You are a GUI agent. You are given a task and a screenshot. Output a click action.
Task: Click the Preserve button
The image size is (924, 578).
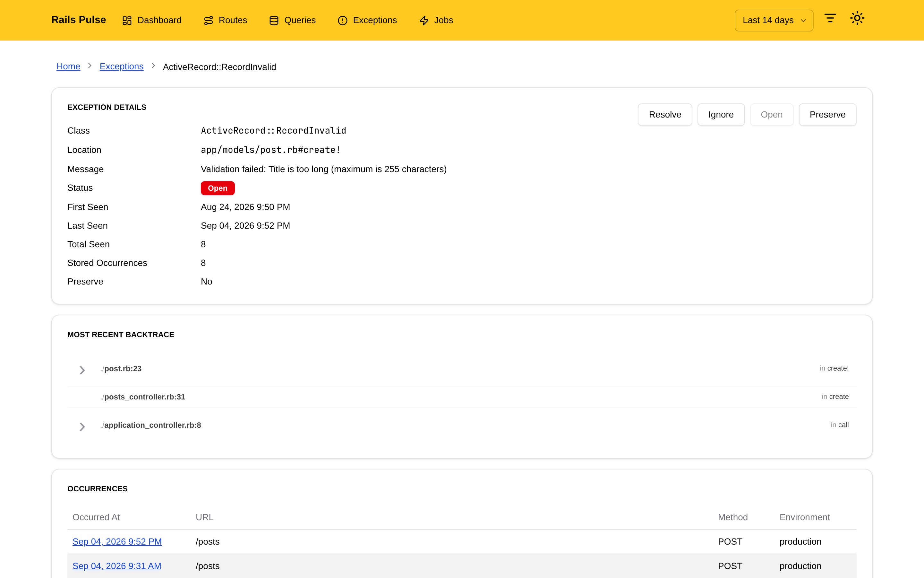[x=827, y=115]
